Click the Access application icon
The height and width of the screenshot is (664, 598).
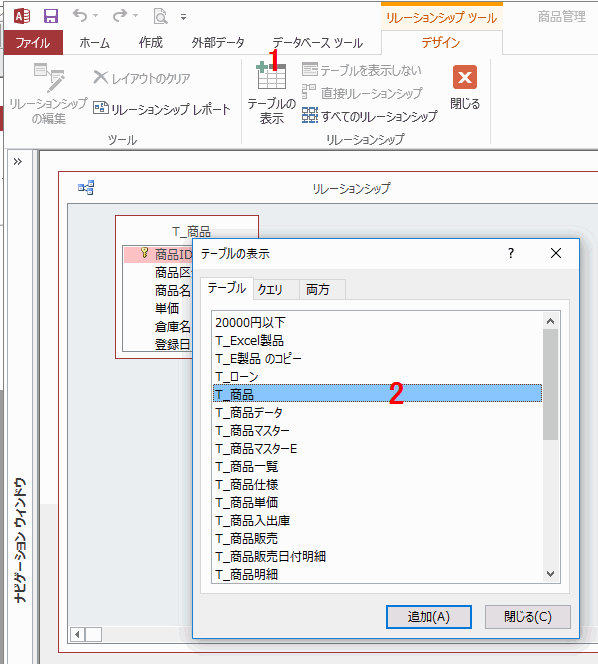pyautogui.click(x=22, y=17)
